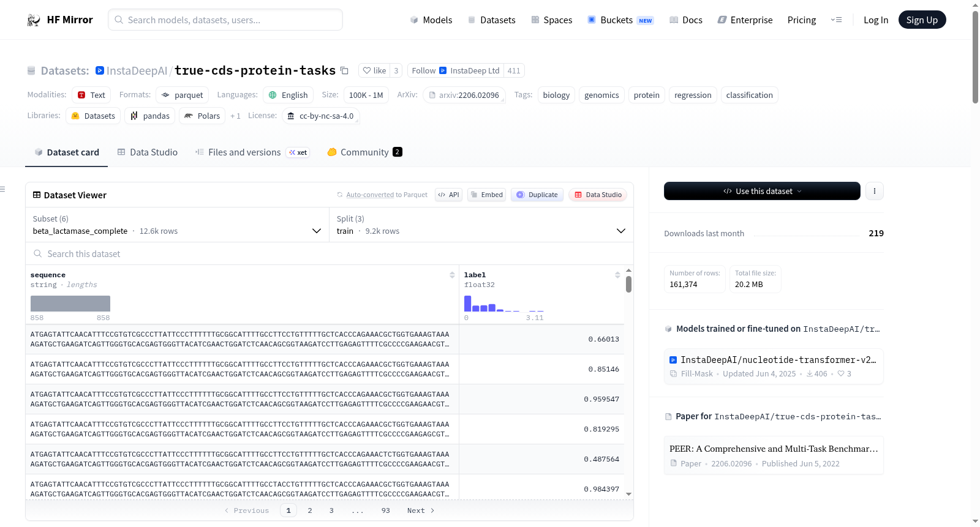Open Docs in top navigation
980x527 pixels.
[686, 20]
